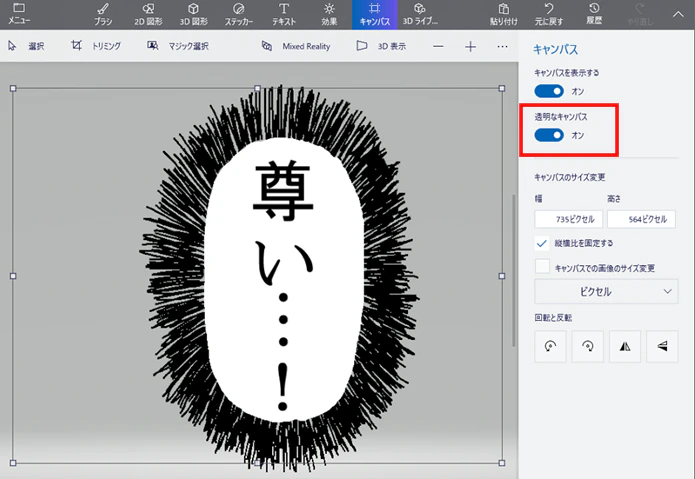Click the キャンバス tab
This screenshot has height=479, width=695.
pyautogui.click(x=375, y=15)
